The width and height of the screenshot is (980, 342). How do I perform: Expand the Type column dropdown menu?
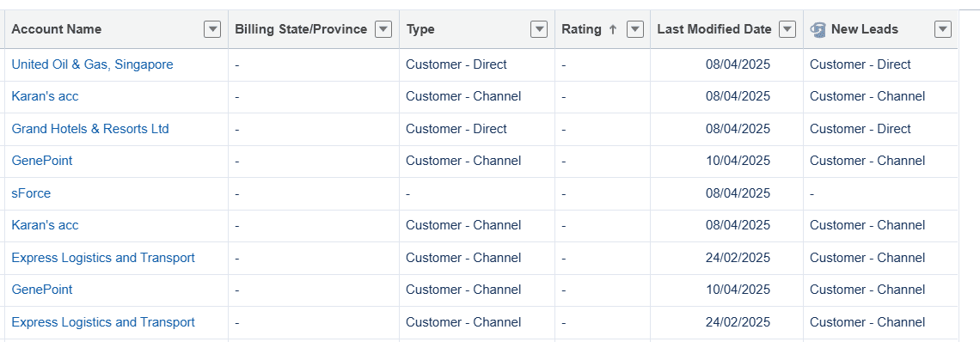pyautogui.click(x=539, y=29)
